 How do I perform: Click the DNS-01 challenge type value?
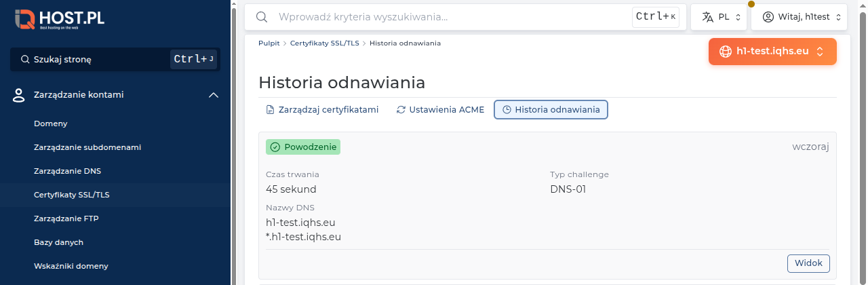(x=568, y=189)
